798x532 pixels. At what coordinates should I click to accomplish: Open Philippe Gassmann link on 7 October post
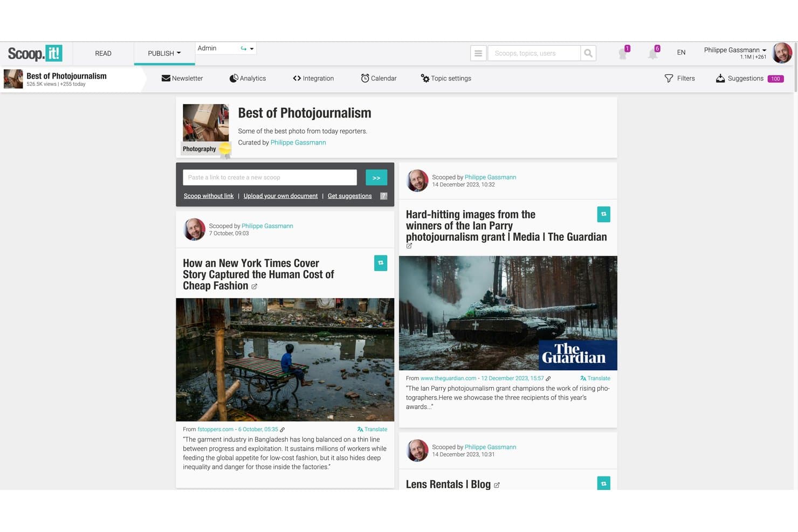[267, 226]
